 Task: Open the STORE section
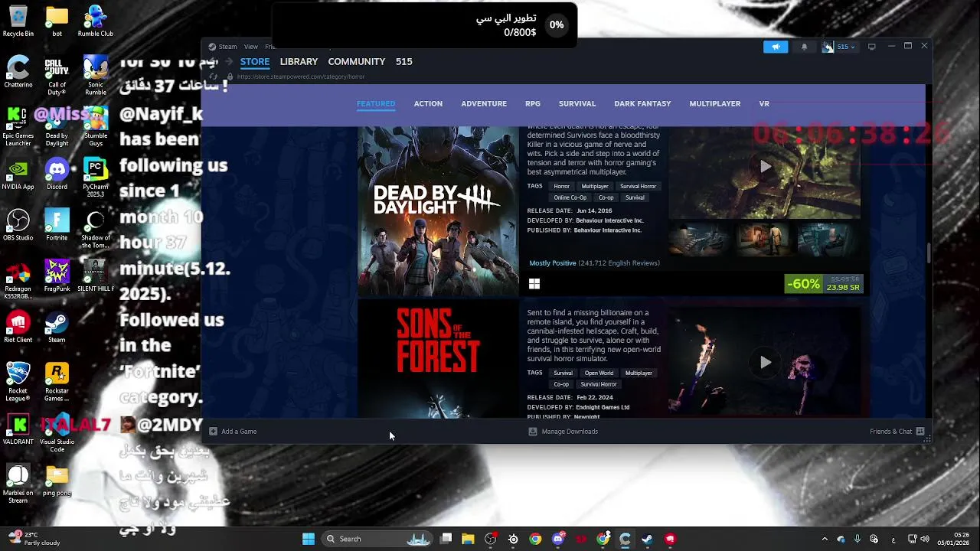click(x=255, y=61)
